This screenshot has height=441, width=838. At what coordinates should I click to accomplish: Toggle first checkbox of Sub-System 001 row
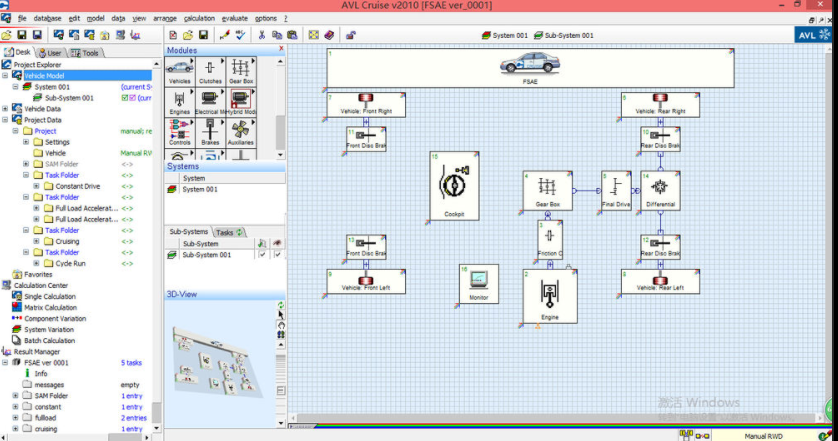coord(262,255)
